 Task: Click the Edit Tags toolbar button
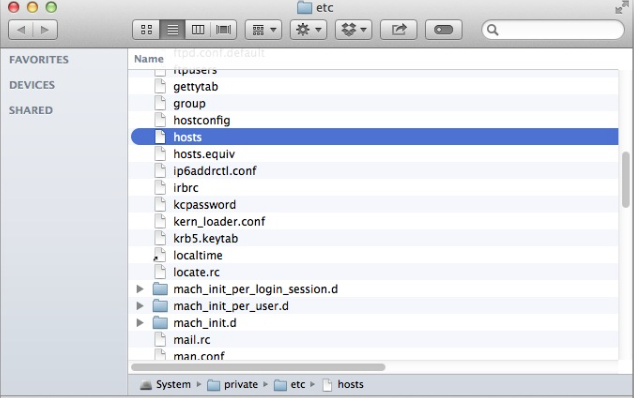[444, 30]
